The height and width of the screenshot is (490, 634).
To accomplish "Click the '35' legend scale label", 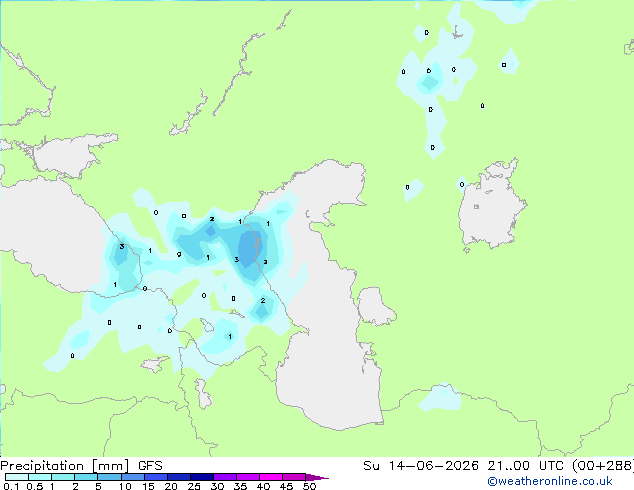I will 240,486.
